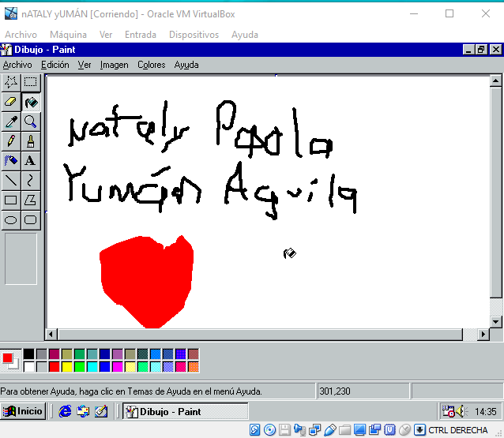Click the Inicio start button

coord(24,411)
